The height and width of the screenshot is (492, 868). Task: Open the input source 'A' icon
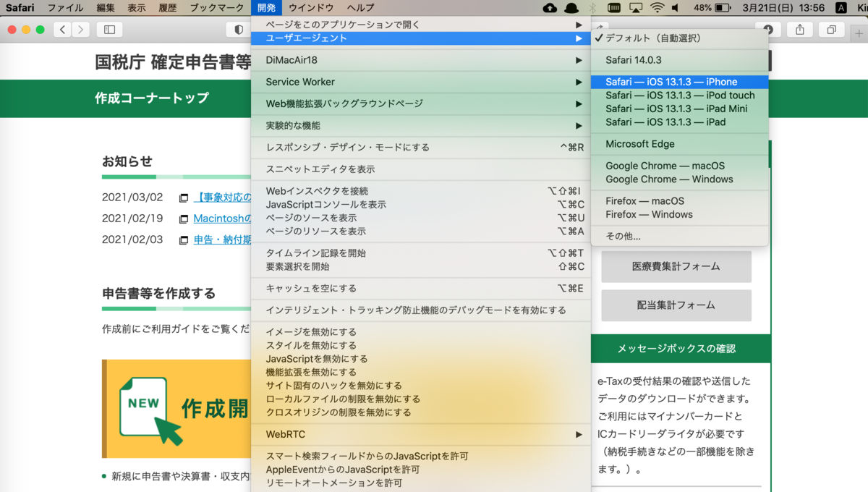(x=841, y=8)
